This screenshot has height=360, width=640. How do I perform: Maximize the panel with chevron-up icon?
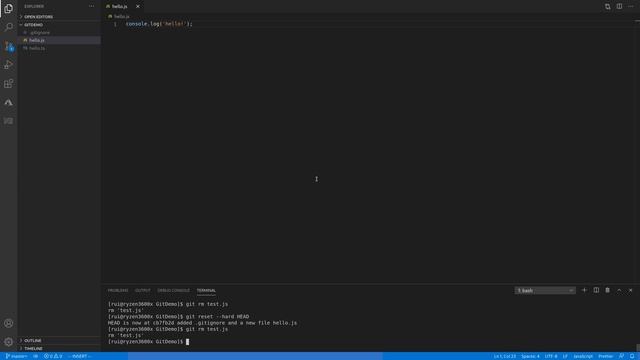click(619, 290)
